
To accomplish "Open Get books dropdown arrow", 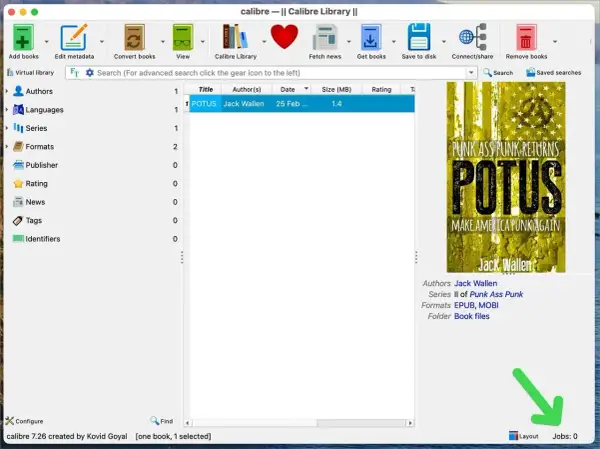I will [x=393, y=41].
